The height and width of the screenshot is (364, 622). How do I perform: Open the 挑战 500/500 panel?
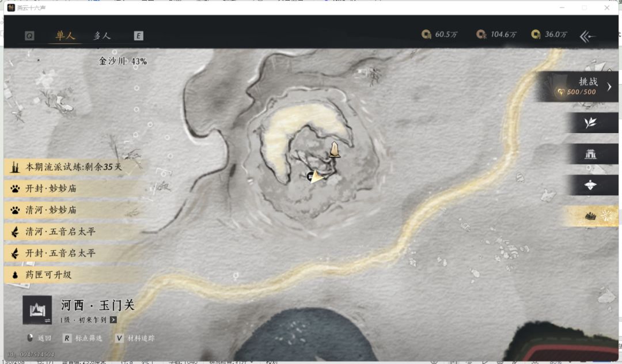(x=577, y=87)
